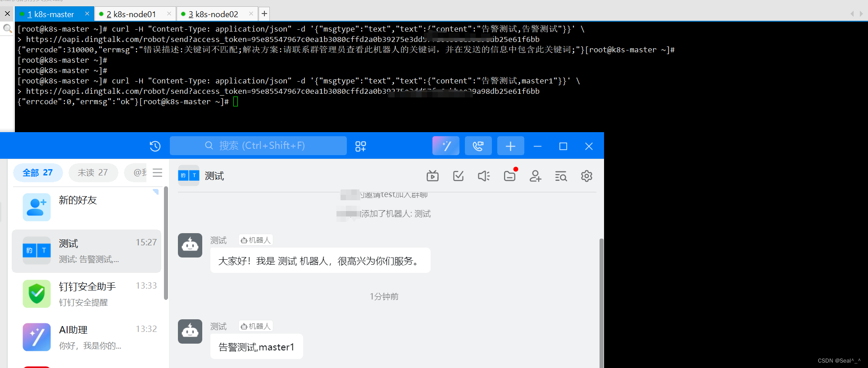
Task: Open 钉钉安全助手 conversation
Action: (x=86, y=294)
